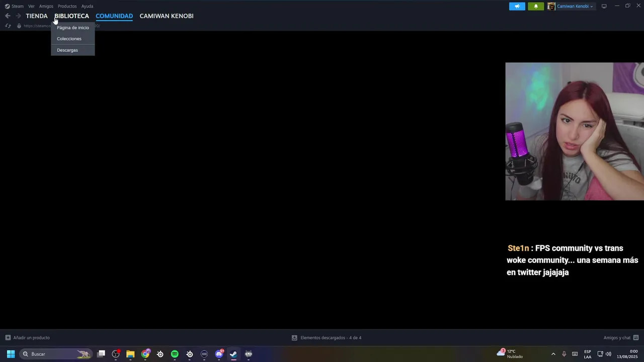Open the Productos menu
The width and height of the screenshot is (644, 362).
[x=67, y=6]
